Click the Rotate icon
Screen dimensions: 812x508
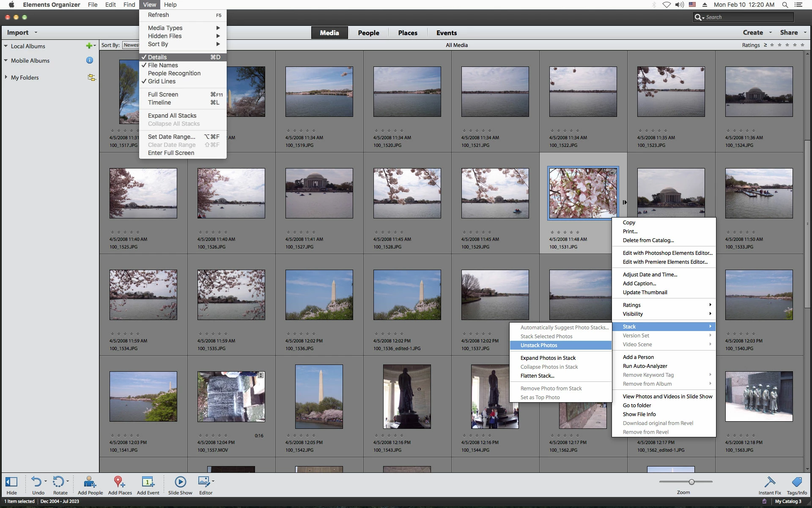(x=58, y=482)
